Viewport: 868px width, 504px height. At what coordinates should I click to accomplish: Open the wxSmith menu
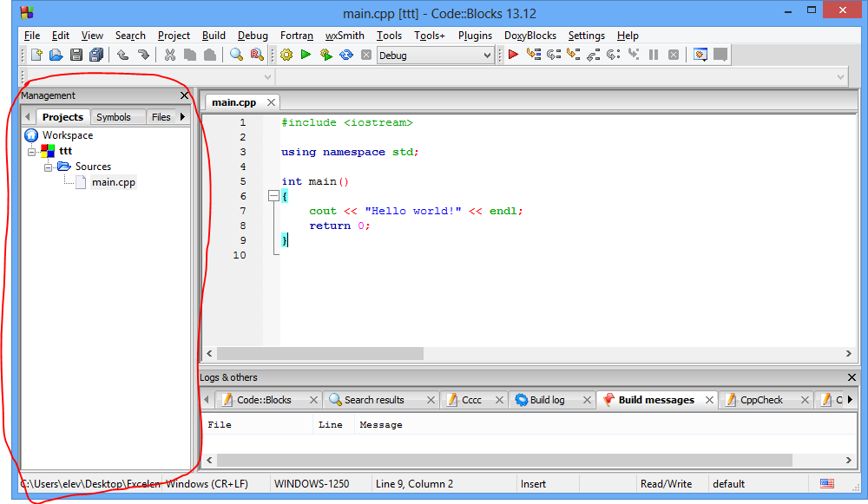(x=345, y=36)
